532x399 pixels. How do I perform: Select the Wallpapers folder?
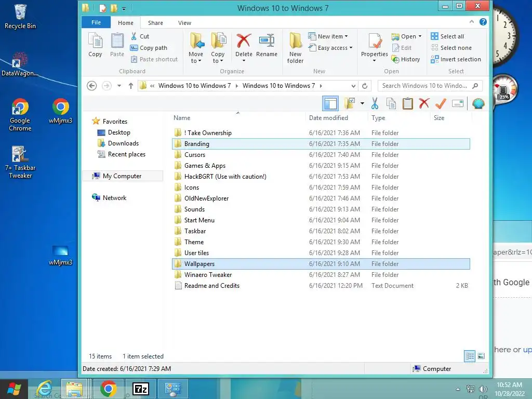(x=321, y=263)
